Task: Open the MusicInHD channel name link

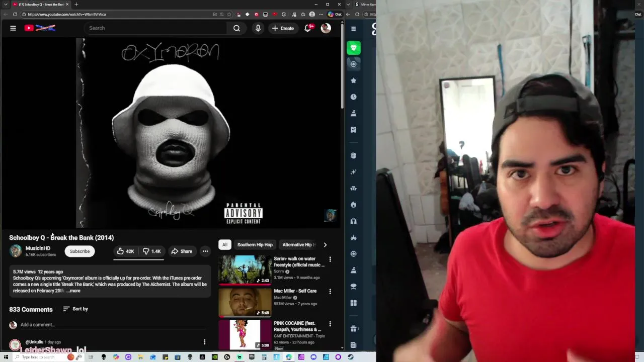Action: pos(38,248)
